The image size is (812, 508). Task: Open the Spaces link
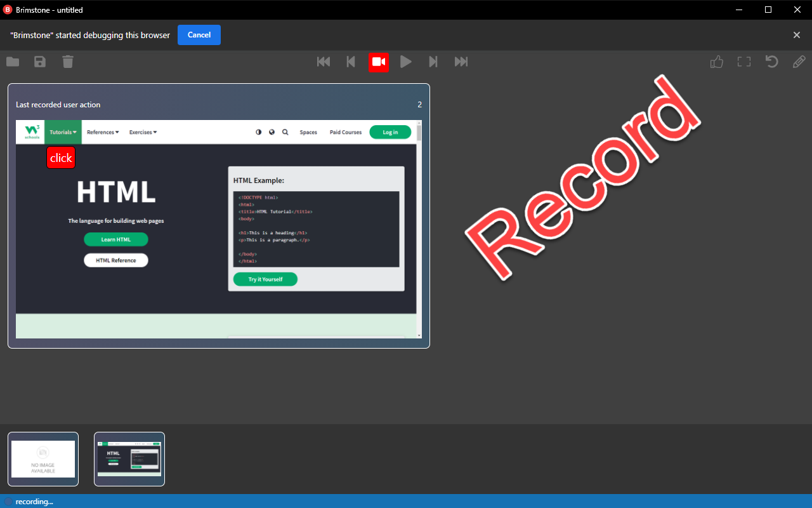pyautogui.click(x=308, y=132)
